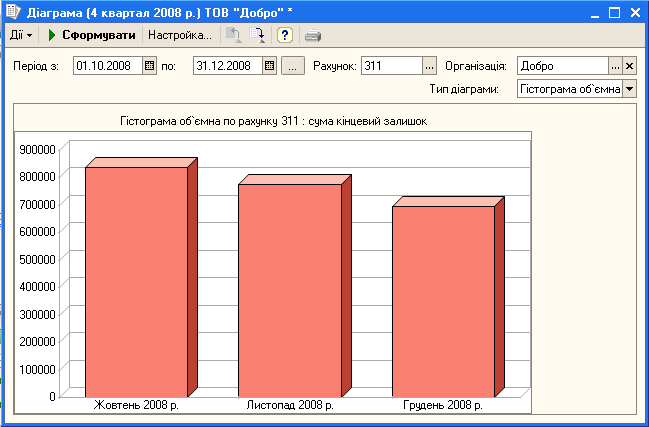Click the Організація field Добро
This screenshot has height=427, width=649.
click(x=562, y=66)
